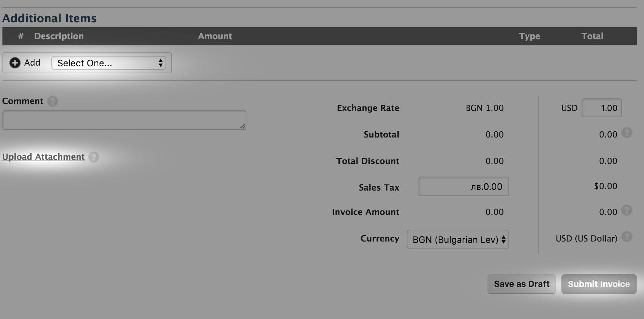This screenshot has height=319, width=644.
Task: Open the Currency dropdown showing BGN (Bulgarian Lev)
Action: point(457,240)
